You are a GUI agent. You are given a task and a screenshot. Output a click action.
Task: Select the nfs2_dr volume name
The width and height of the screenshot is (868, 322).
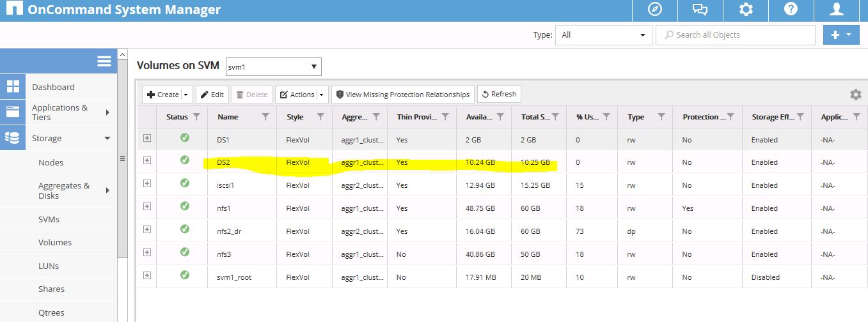pyautogui.click(x=230, y=231)
